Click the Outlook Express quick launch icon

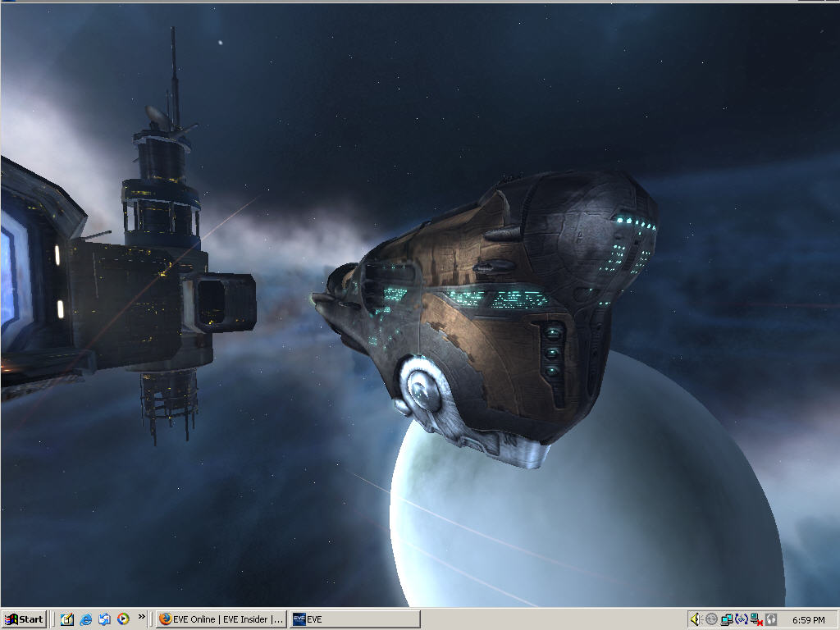pyautogui.click(x=104, y=619)
